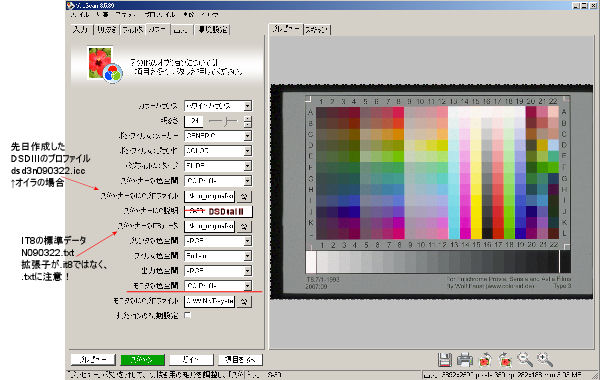Rotate the preview image left
The width and height of the screenshot is (600, 380).
[x=485, y=360]
